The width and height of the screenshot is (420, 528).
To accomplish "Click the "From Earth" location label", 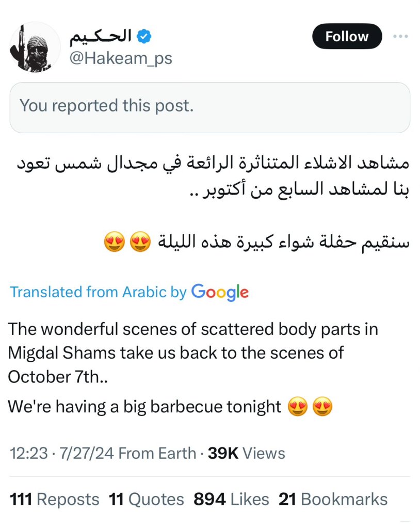I will [x=157, y=453].
